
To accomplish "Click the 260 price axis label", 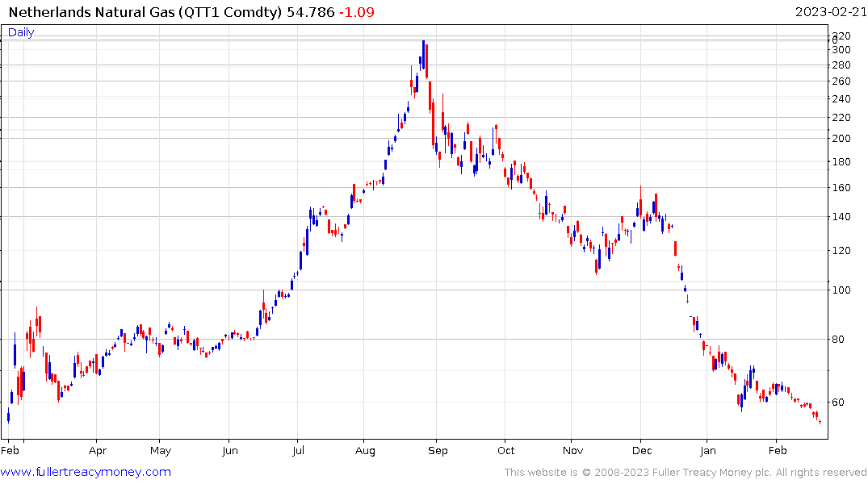I will click(x=841, y=81).
